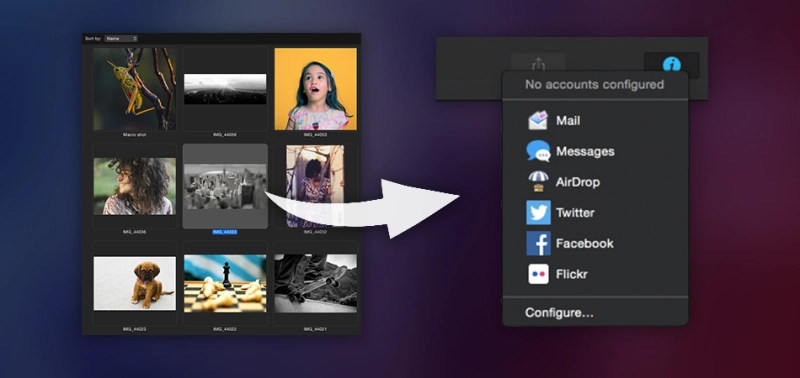Click the Mail envelope icon
Screen dimensions: 800x378
click(x=538, y=120)
